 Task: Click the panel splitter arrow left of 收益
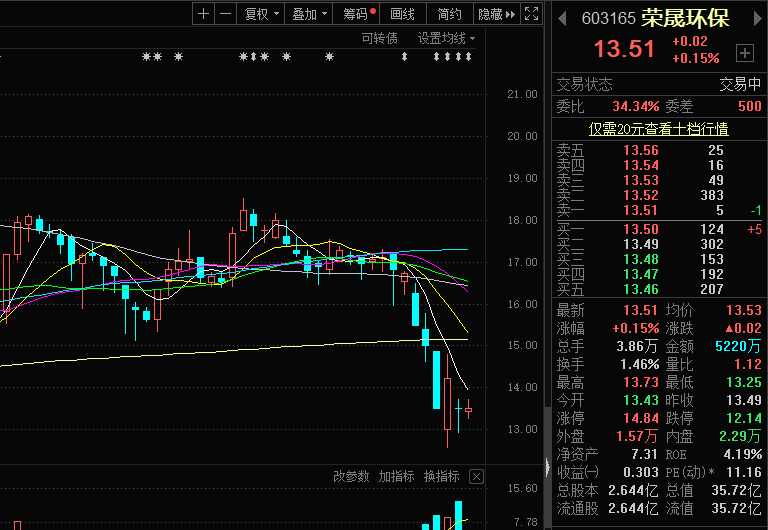click(x=547, y=467)
